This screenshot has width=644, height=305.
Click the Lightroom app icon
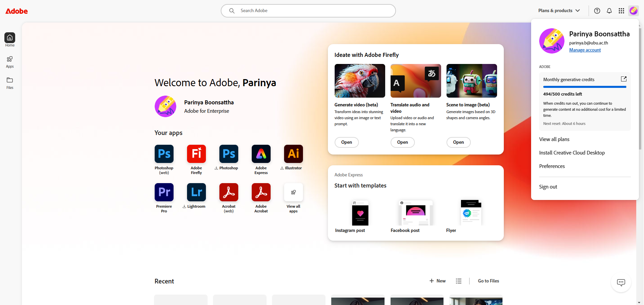pyautogui.click(x=196, y=192)
